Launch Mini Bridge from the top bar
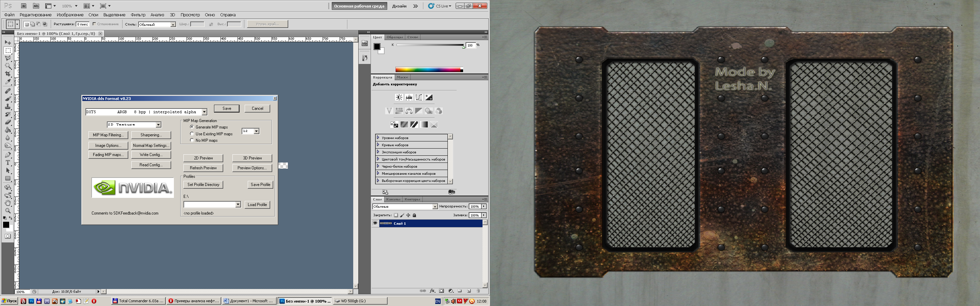The image size is (980, 306). pyautogui.click(x=36, y=6)
